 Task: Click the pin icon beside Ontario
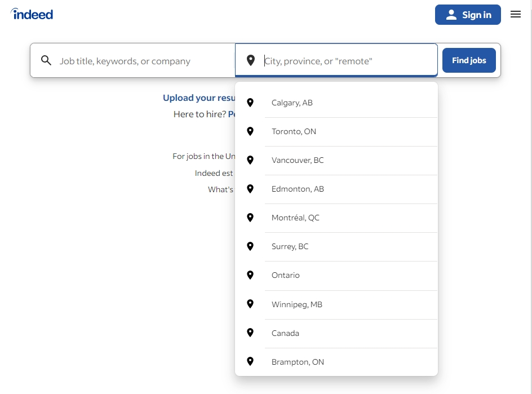[251, 275]
